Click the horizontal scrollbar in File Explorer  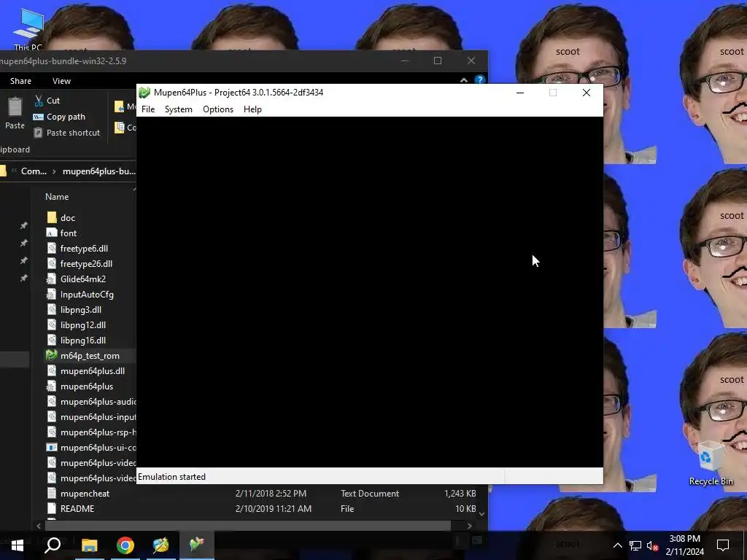248,526
